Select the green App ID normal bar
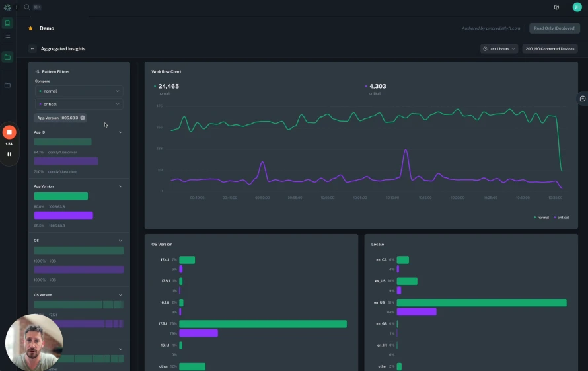588x371 pixels. point(63,142)
